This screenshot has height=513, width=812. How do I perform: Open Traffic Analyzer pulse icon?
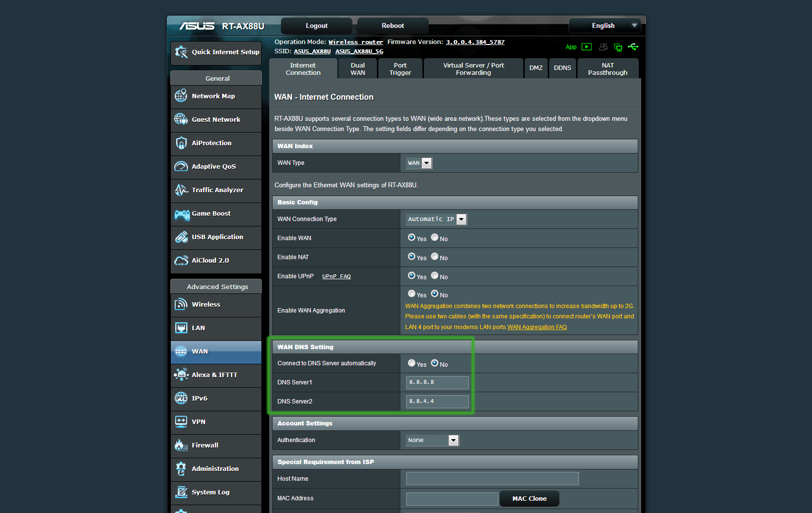[x=181, y=190]
